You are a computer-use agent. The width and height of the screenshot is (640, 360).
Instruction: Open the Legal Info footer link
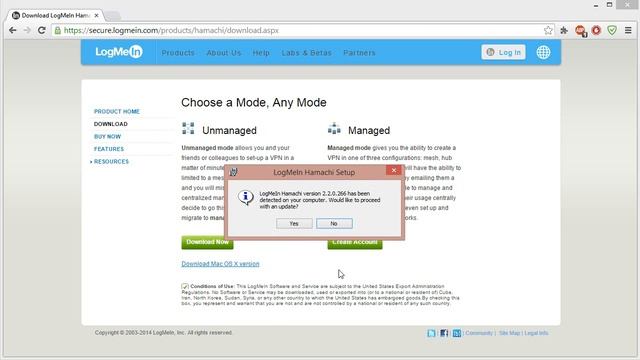(x=536, y=333)
